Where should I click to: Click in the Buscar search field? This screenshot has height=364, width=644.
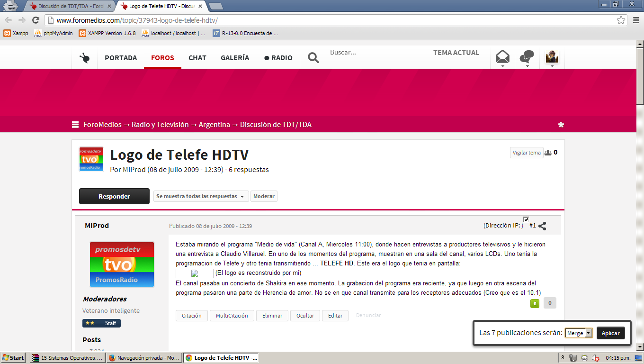376,53
